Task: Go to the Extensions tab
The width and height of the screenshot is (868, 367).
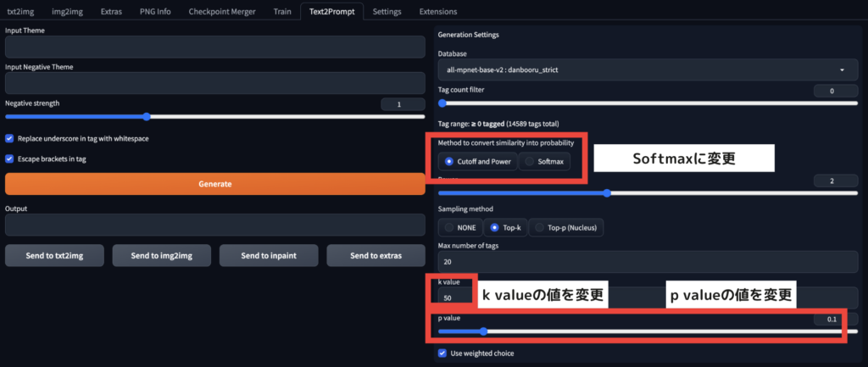Action: tap(437, 12)
